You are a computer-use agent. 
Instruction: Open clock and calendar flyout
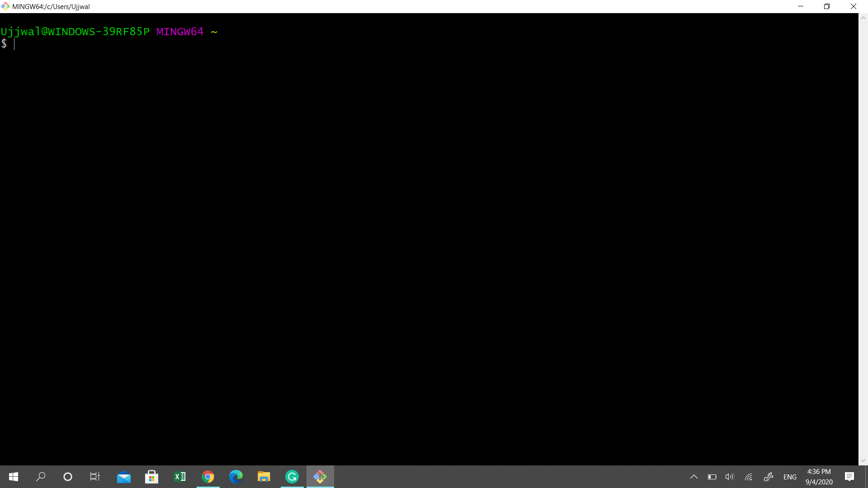coord(819,477)
